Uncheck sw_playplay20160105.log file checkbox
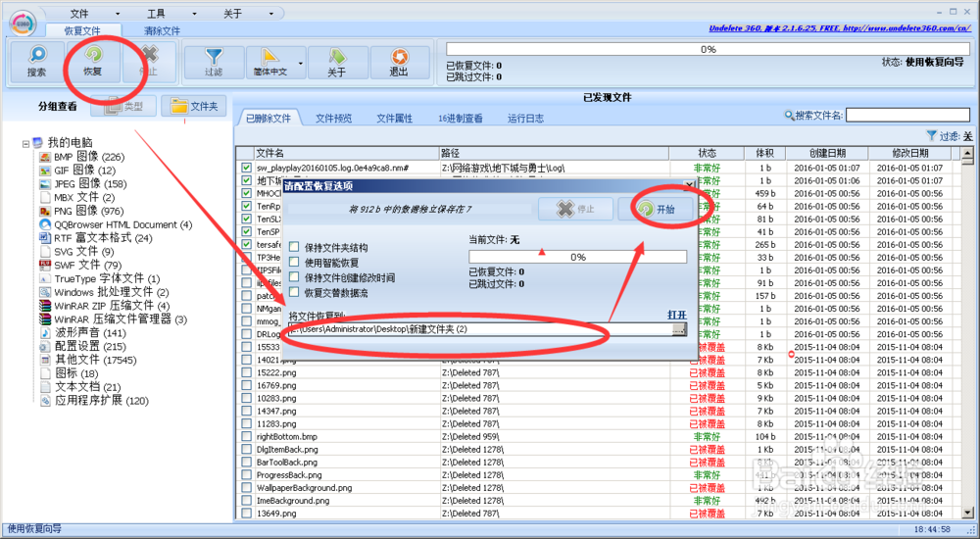This screenshot has width=980, height=539. pyautogui.click(x=246, y=168)
